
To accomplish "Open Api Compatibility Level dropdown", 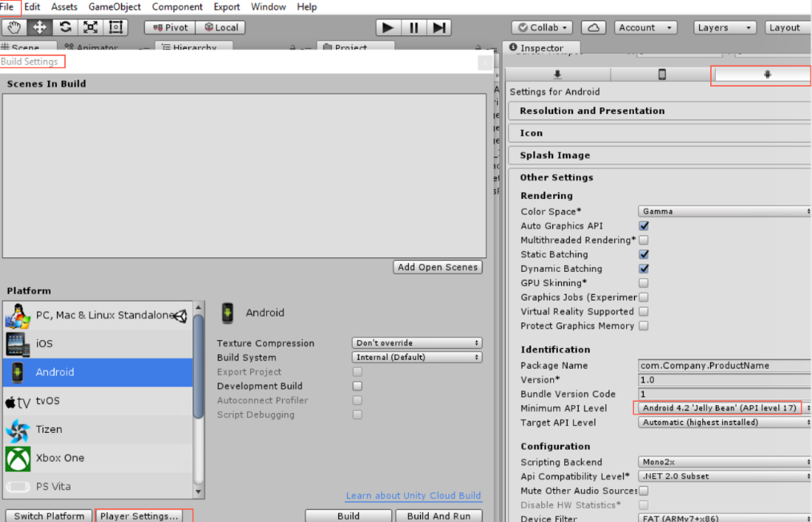I will point(725,476).
